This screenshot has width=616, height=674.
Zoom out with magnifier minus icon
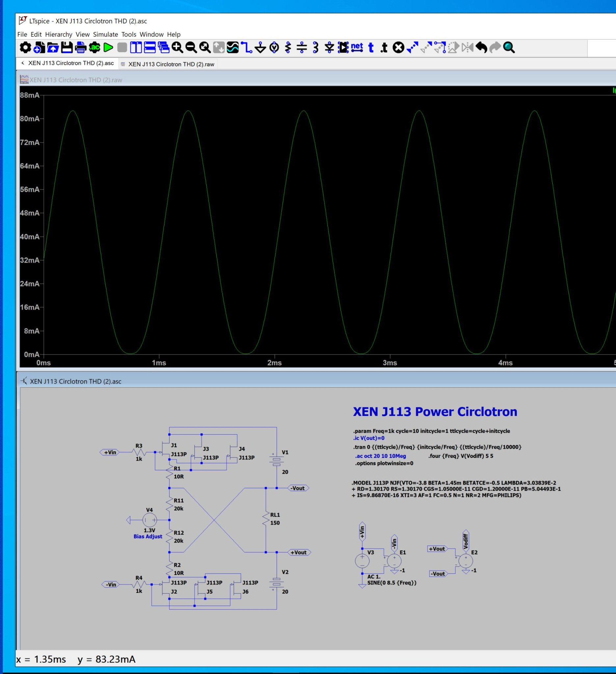[x=191, y=48]
